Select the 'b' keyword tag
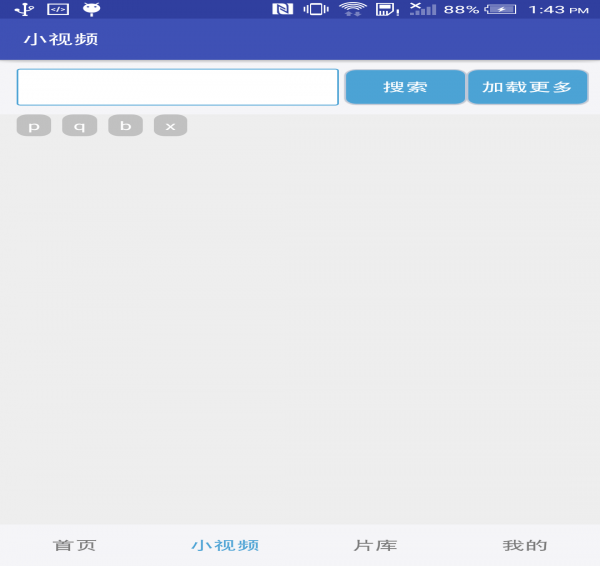 click(126, 126)
